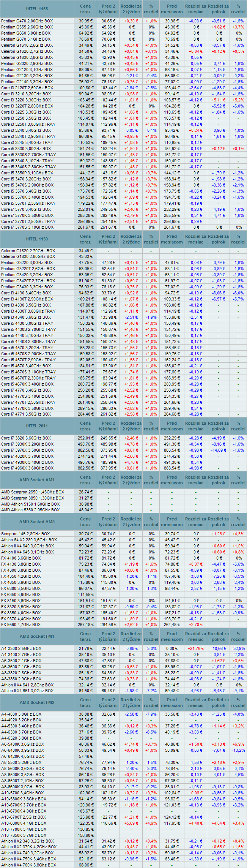Click -32,9% half-year difference for A4-3300
Screen dimensions: 247x868
coord(238,648)
